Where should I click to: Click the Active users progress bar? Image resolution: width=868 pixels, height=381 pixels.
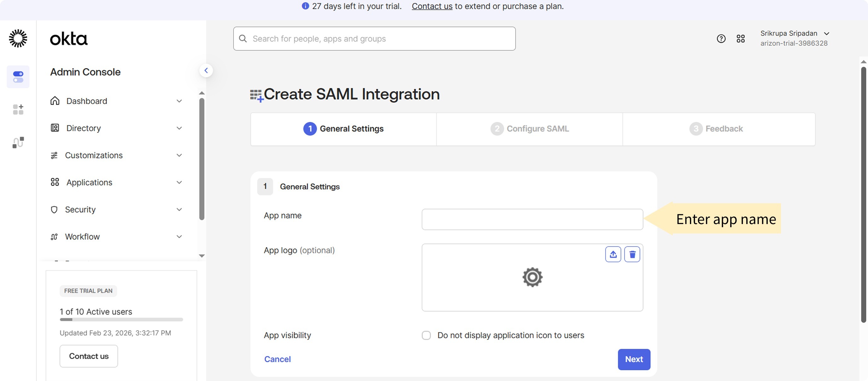(121, 319)
